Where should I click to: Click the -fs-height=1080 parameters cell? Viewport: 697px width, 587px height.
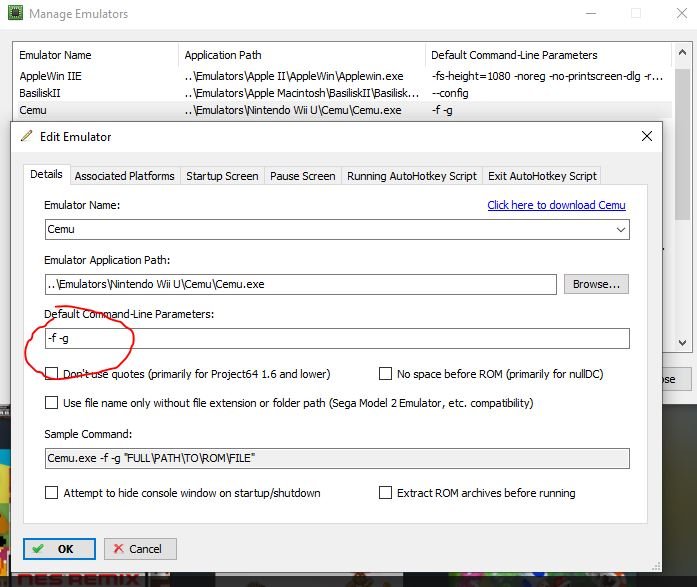547,76
